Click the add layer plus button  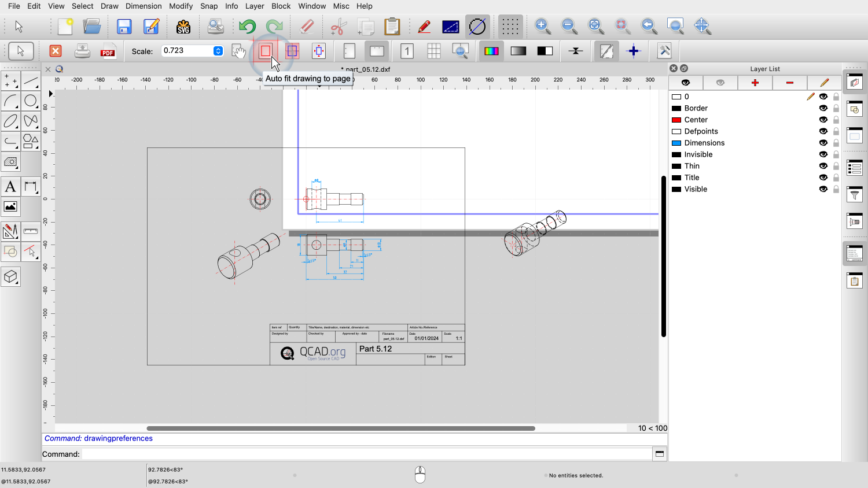pos(755,83)
